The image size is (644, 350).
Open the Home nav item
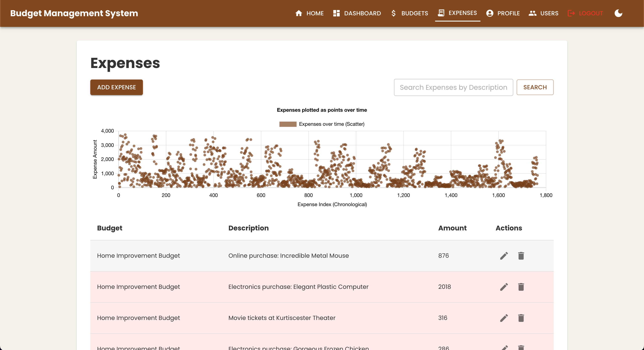(x=309, y=13)
